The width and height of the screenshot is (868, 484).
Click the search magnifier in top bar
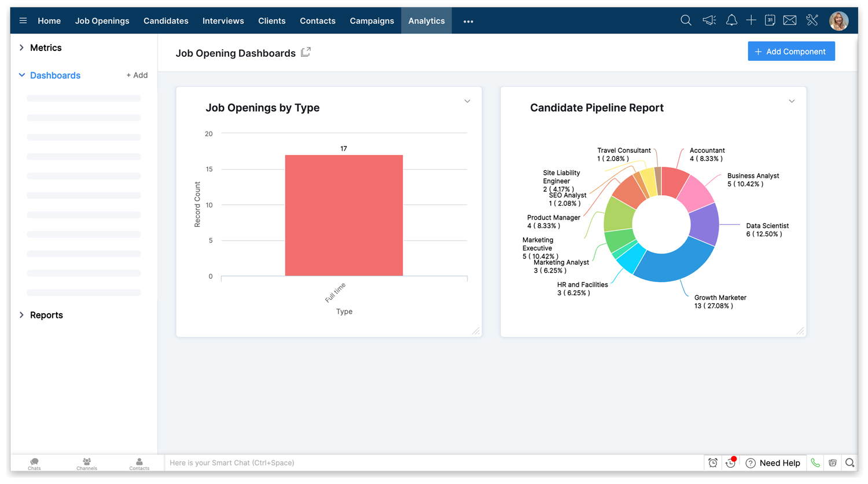(x=686, y=21)
